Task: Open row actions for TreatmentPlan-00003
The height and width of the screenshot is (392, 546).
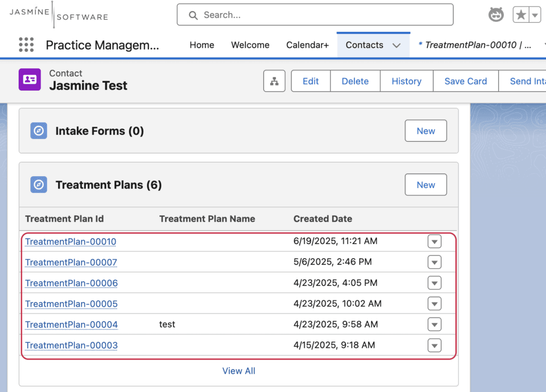Action: pos(435,345)
